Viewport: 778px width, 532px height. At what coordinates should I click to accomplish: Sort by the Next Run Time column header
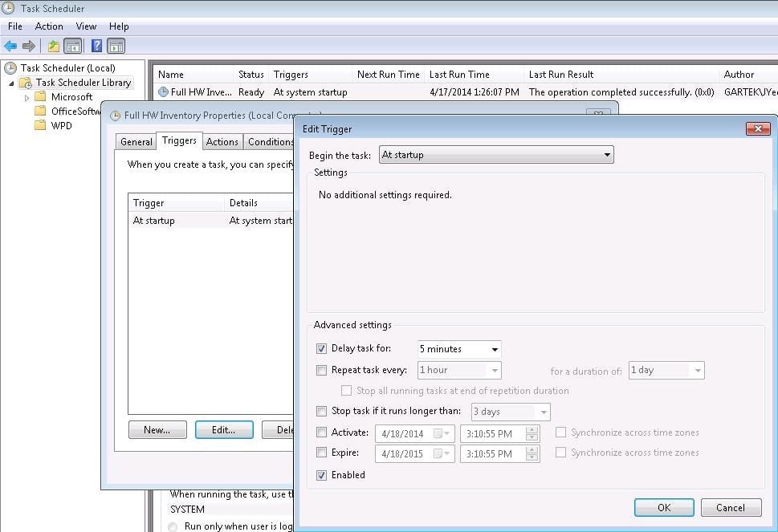pyautogui.click(x=388, y=75)
